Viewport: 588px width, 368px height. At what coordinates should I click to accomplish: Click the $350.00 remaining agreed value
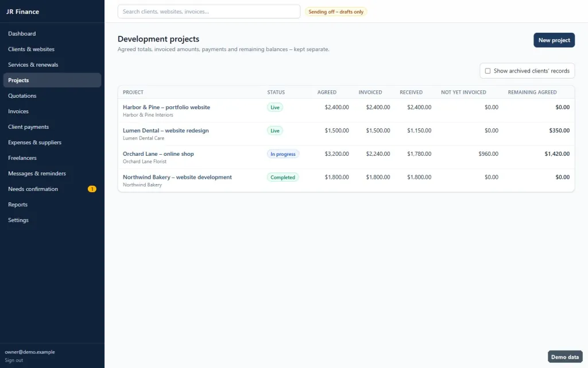559,131
